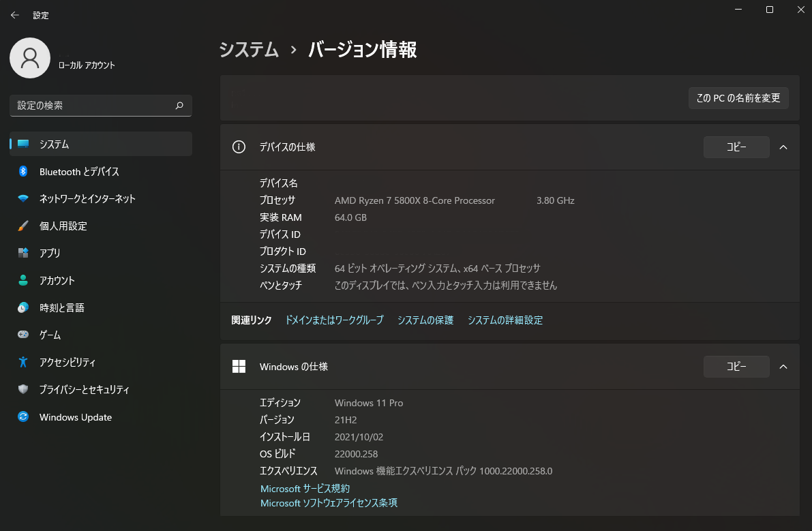Click the システム breadcrumb in the header
812x531 pixels.
tap(249, 50)
